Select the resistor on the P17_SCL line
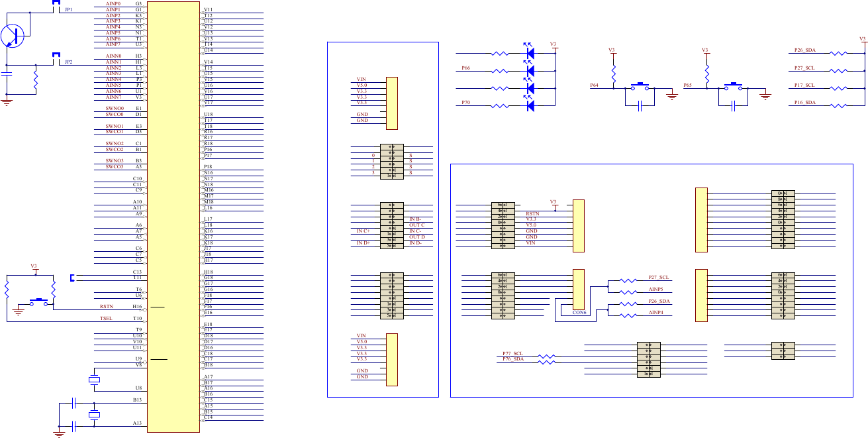Image resolution: width=868 pixels, height=438 pixels. tap(839, 87)
